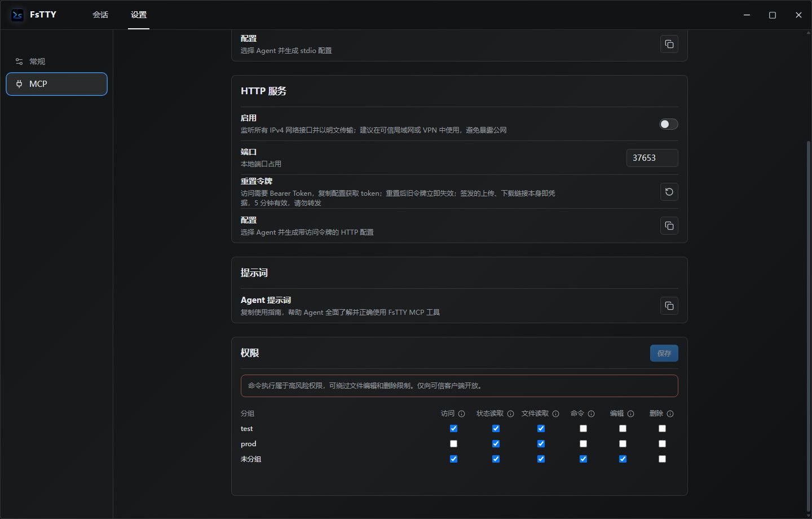Click the 分组 column header
The width and height of the screenshot is (812, 519).
tap(248, 414)
